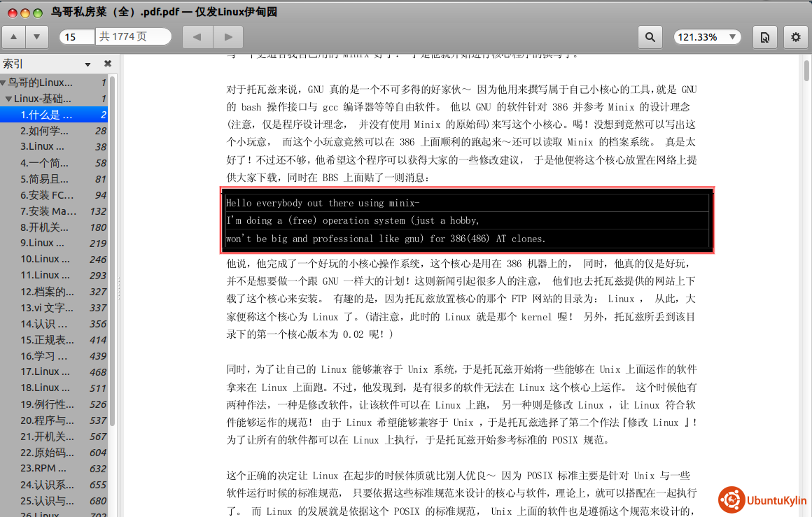Collapse the 鸟哥的Linux root tree node
The width and height of the screenshot is (812, 517).
3,83
